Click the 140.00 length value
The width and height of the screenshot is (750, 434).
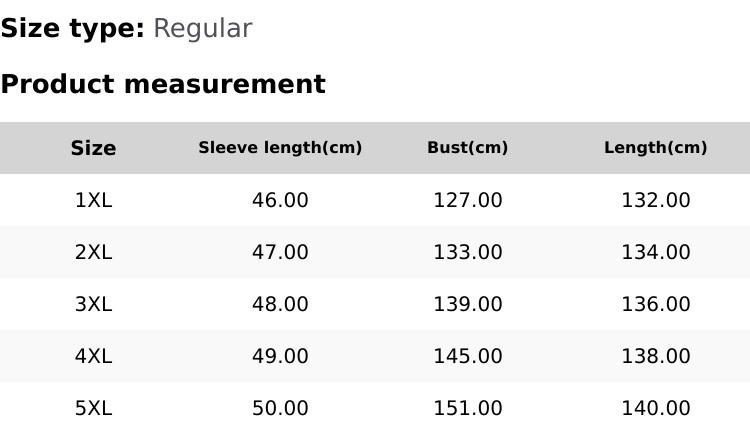[x=655, y=408]
